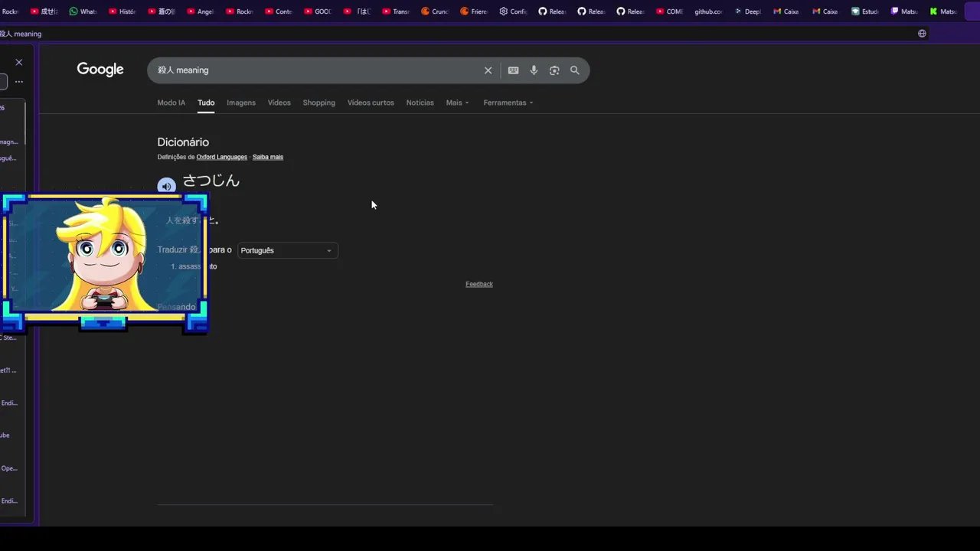The image size is (980, 551).
Task: Open the Modo IA search tab
Action: click(171, 103)
